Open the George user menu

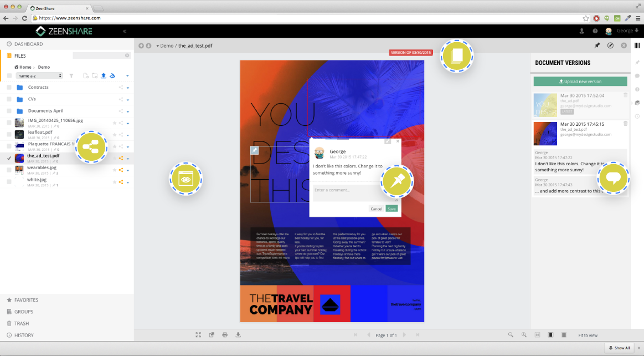[x=627, y=31]
